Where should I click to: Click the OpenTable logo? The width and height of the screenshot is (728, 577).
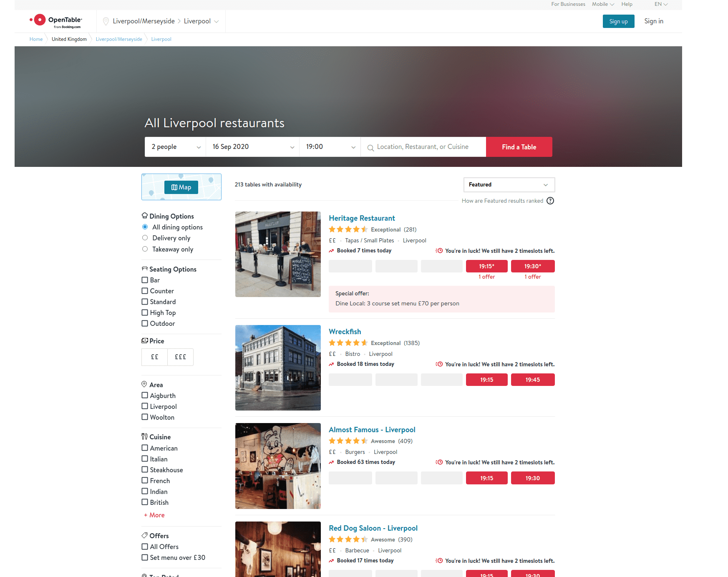tap(56, 21)
